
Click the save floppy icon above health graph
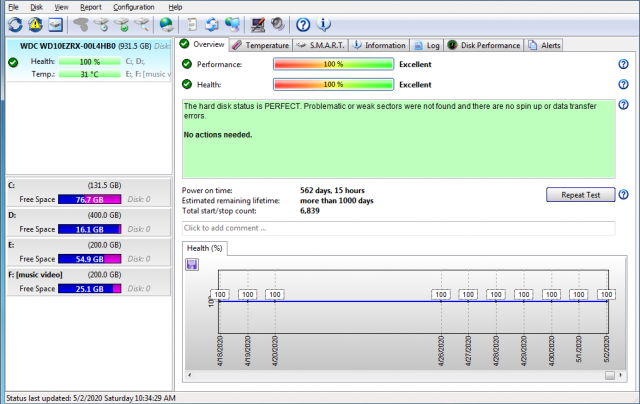pyautogui.click(x=191, y=264)
